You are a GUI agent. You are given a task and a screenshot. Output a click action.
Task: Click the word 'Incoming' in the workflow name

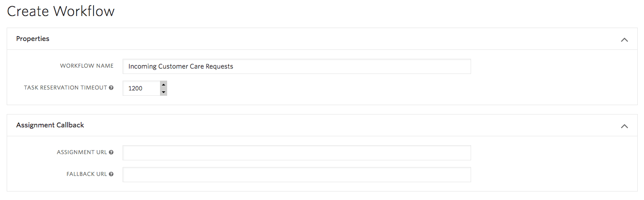[x=142, y=66]
